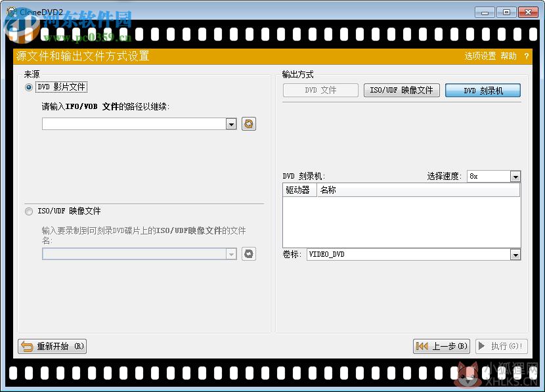Image resolution: width=545 pixels, height=392 pixels.
Task: Click the 重新开始 (R) restart button
Action: coord(52,346)
